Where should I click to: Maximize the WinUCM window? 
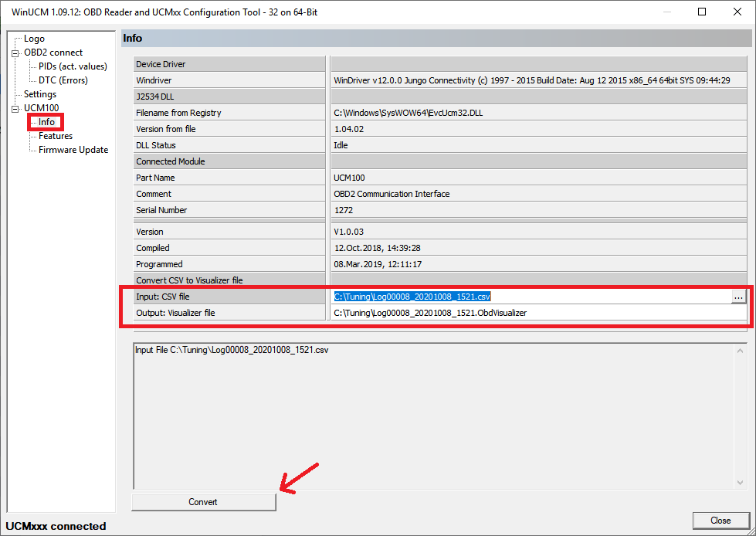point(702,12)
